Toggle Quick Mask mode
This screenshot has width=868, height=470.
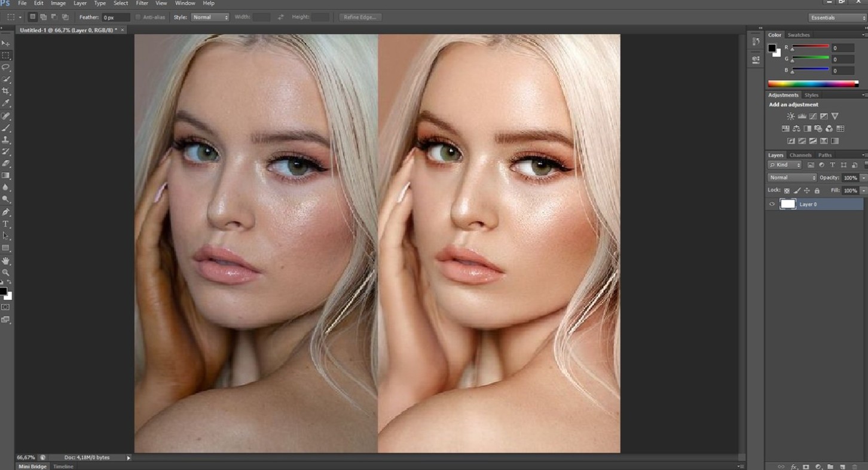(x=6, y=307)
